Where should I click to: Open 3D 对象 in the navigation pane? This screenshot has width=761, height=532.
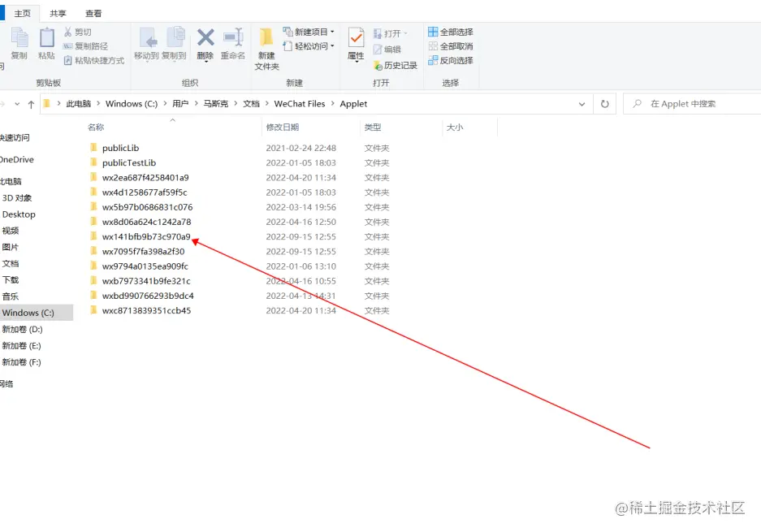point(16,198)
